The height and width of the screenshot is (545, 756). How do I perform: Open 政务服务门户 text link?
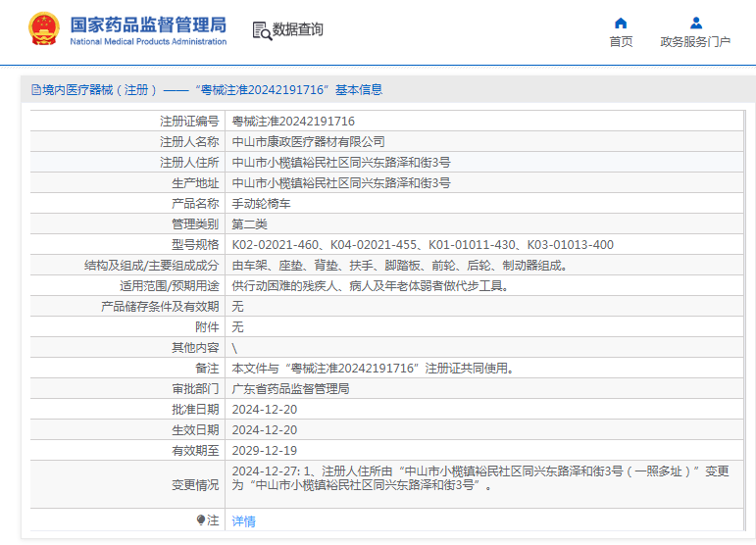(x=695, y=42)
